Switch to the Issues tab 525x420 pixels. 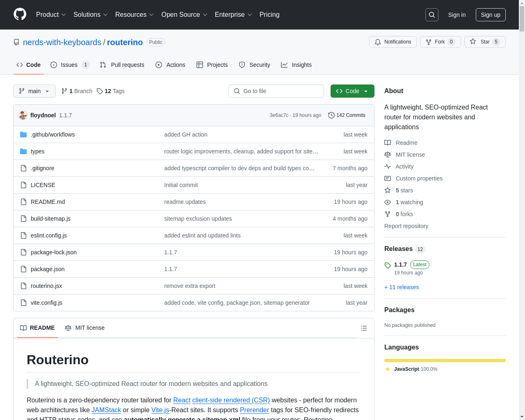(70, 65)
